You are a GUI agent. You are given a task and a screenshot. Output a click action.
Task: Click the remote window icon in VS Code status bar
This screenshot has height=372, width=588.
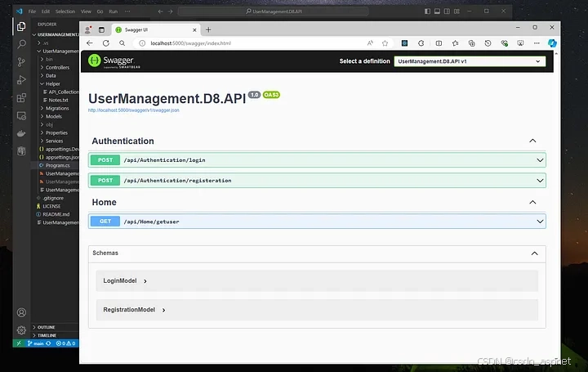(19, 343)
